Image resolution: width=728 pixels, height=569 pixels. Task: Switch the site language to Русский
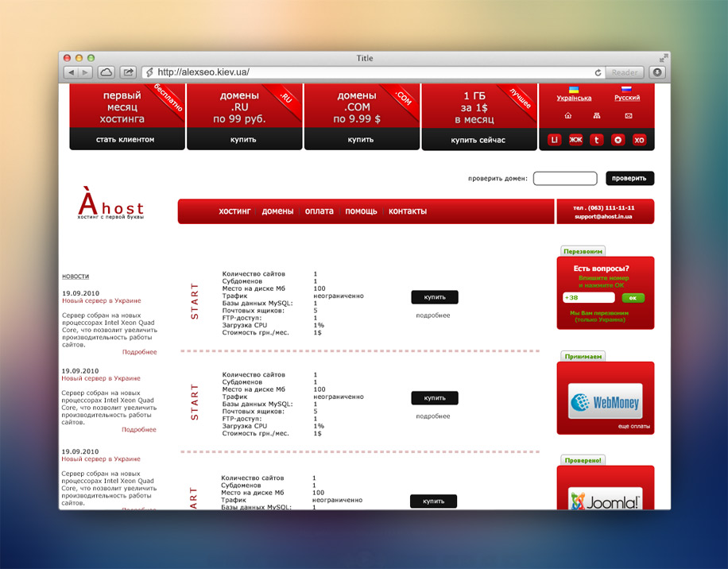pos(627,96)
